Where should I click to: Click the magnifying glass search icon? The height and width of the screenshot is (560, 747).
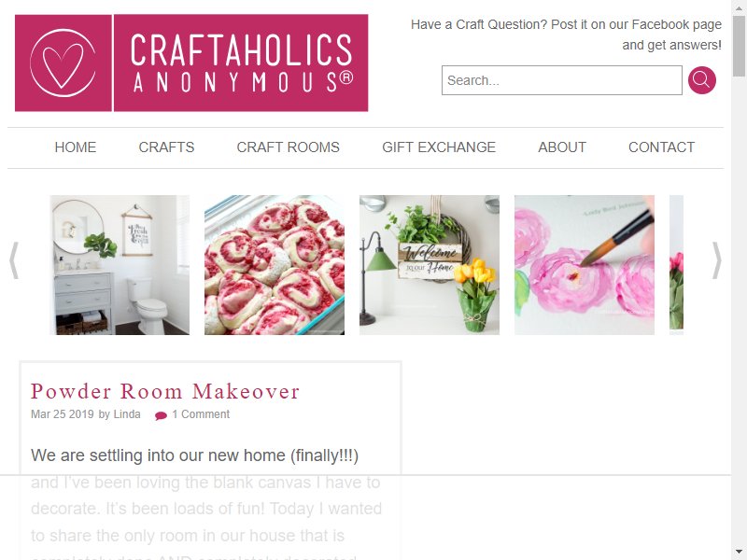702,80
